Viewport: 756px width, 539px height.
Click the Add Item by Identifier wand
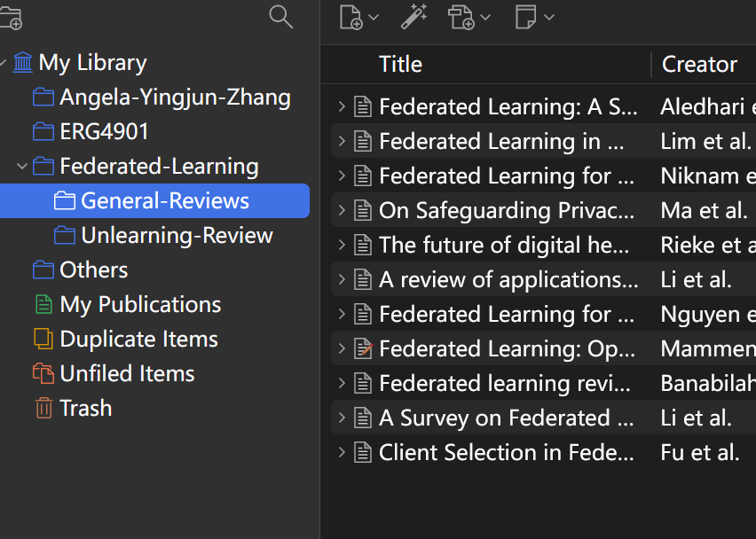414,17
